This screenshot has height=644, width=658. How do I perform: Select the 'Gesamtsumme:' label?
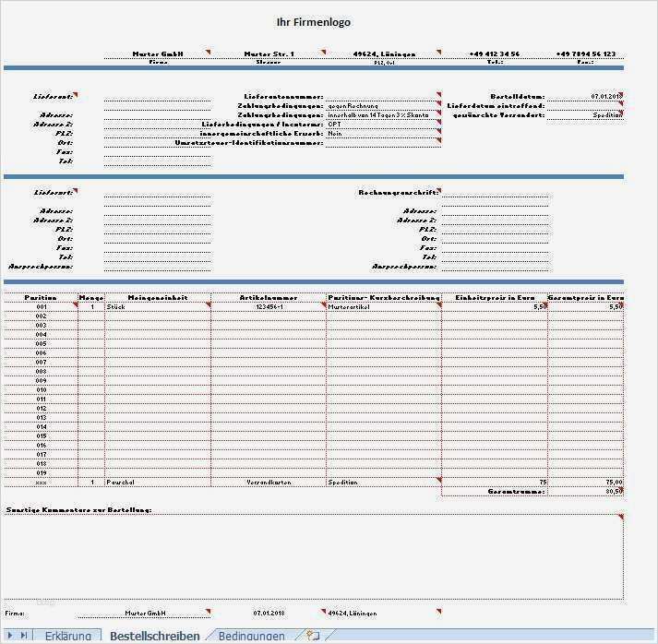(x=516, y=491)
